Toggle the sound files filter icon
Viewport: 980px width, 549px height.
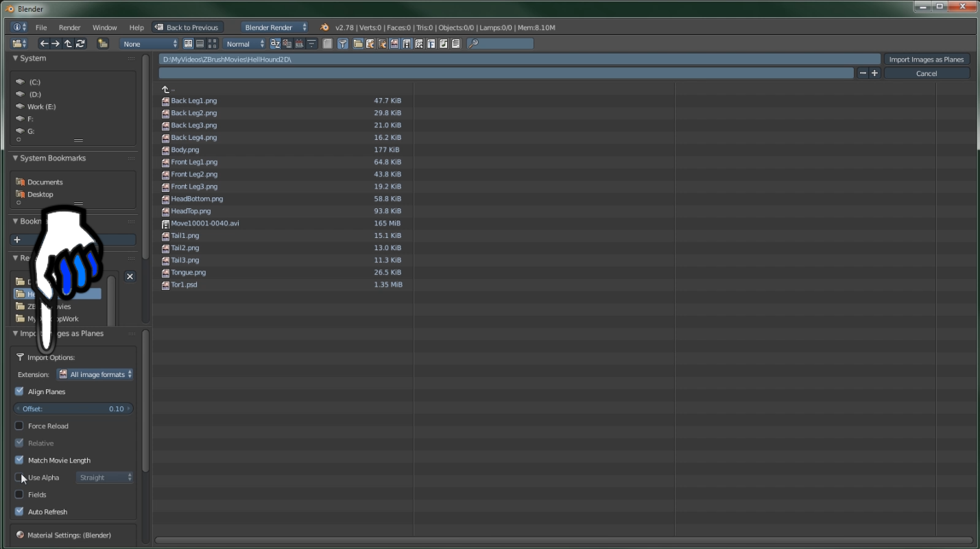pyautogui.click(x=444, y=44)
